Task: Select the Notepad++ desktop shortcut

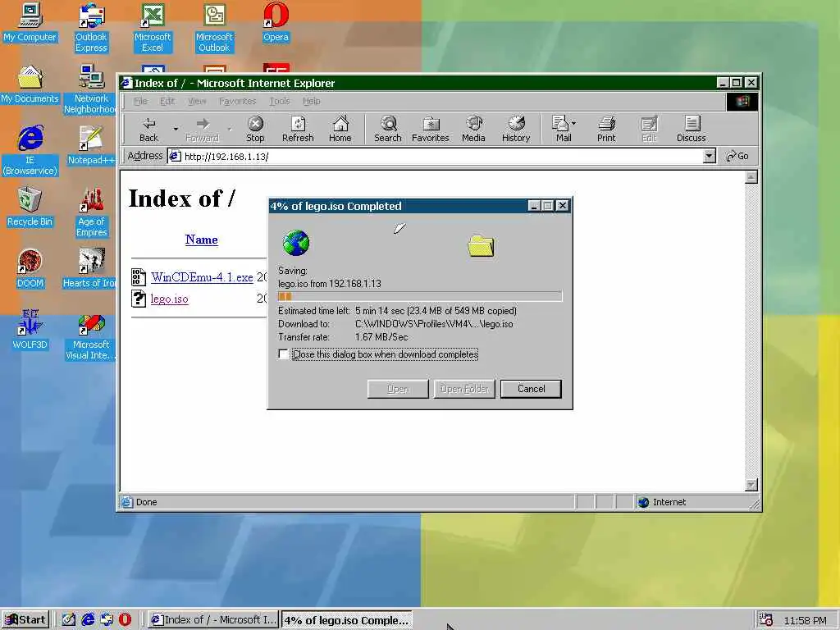Action: [x=91, y=146]
